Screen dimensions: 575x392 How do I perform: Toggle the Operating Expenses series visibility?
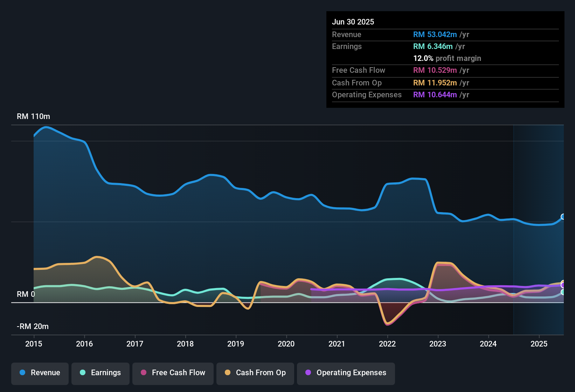346,373
